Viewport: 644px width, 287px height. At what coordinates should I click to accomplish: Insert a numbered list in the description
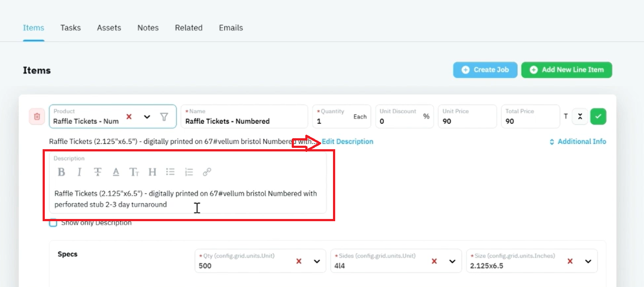point(189,172)
